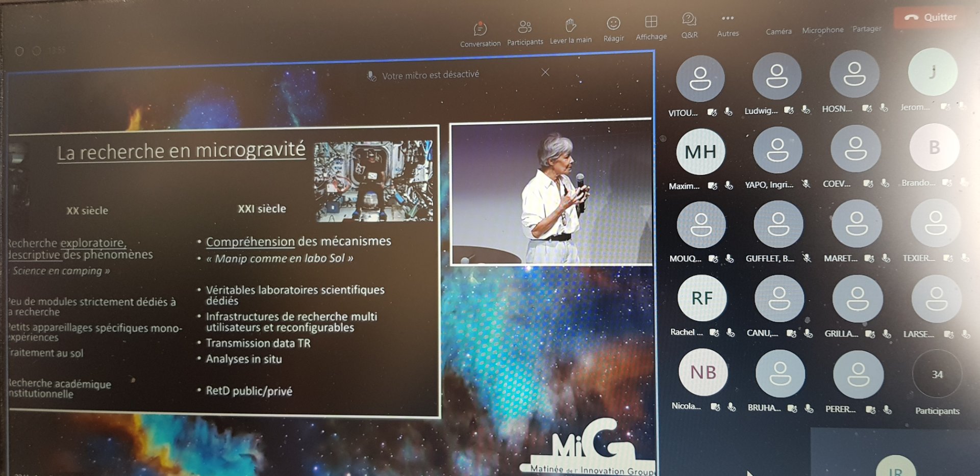The height and width of the screenshot is (476, 980).
Task: Click the MH avatar for Maxim
Action: (x=700, y=152)
